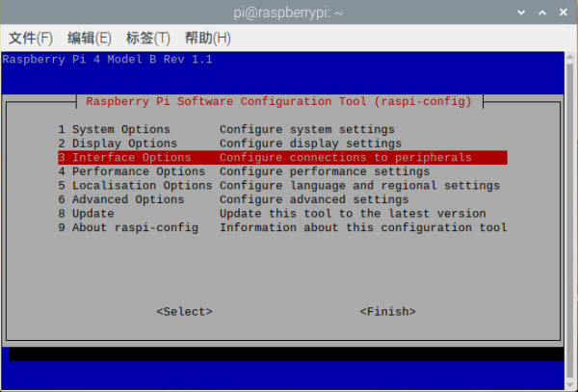Click the scrollbar up arrow
This screenshot has width=578, height=392.
[x=570, y=57]
